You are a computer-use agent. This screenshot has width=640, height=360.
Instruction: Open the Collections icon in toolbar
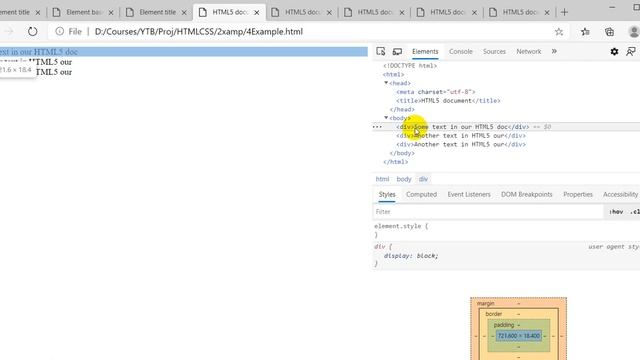[x=609, y=32]
